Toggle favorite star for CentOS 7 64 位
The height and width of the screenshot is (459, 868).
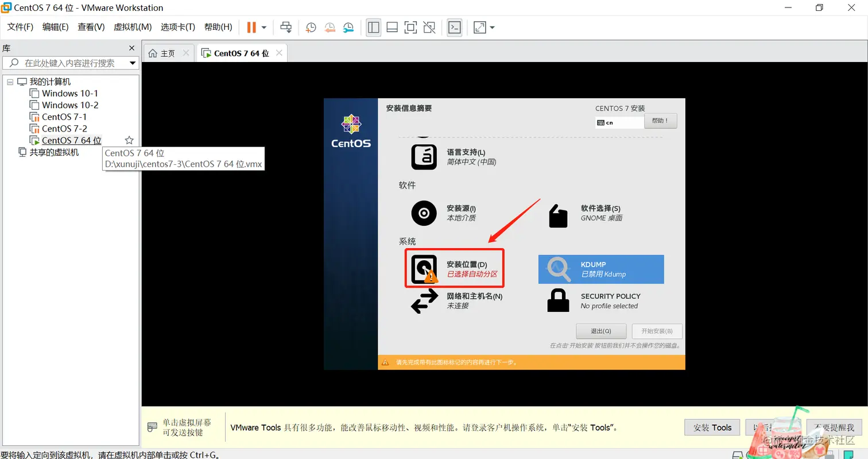coord(129,140)
